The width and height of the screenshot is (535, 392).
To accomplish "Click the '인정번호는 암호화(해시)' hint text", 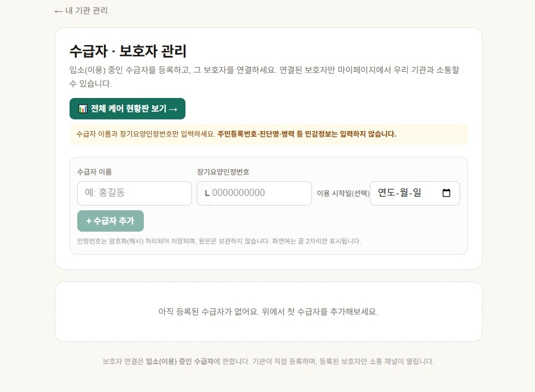I will point(219,241).
